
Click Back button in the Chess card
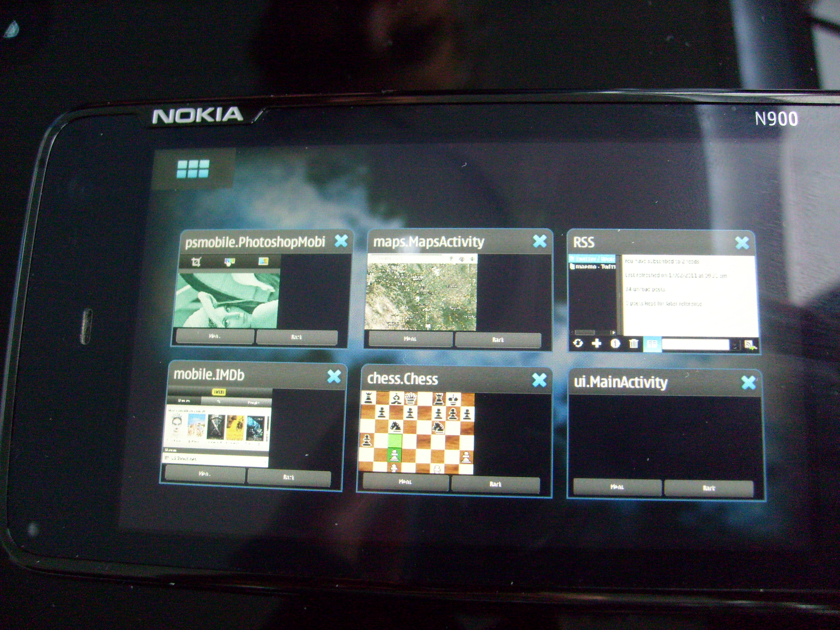tap(495, 484)
